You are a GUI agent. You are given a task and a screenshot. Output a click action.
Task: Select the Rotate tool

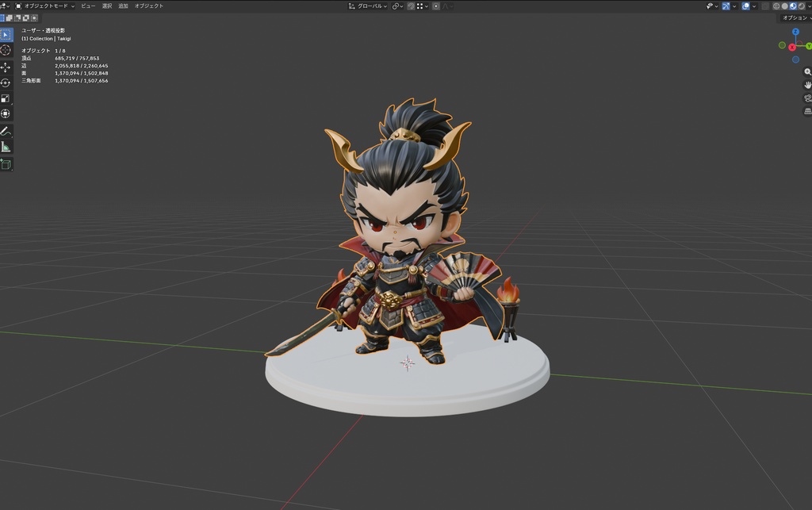tap(6, 82)
